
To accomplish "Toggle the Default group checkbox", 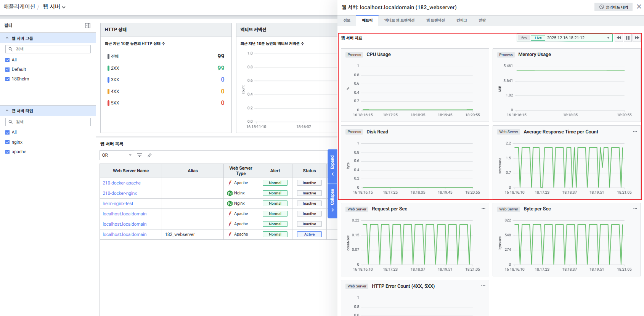I will tap(7, 69).
